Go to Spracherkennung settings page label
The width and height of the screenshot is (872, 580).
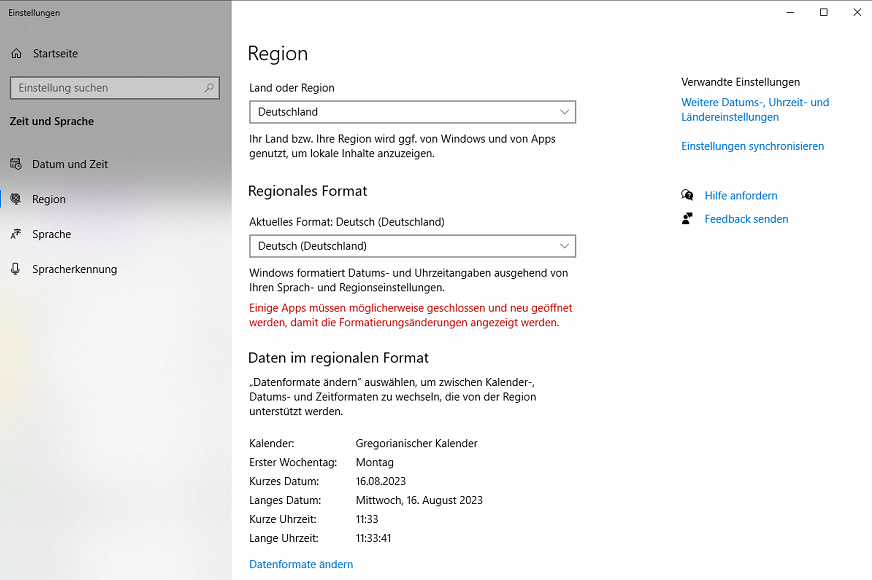coord(74,269)
